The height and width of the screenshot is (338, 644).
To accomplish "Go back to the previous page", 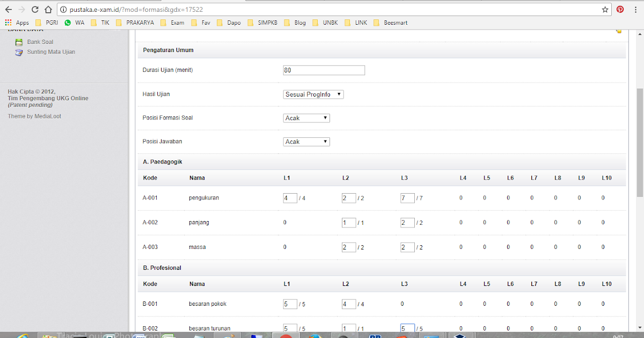I will [9, 10].
